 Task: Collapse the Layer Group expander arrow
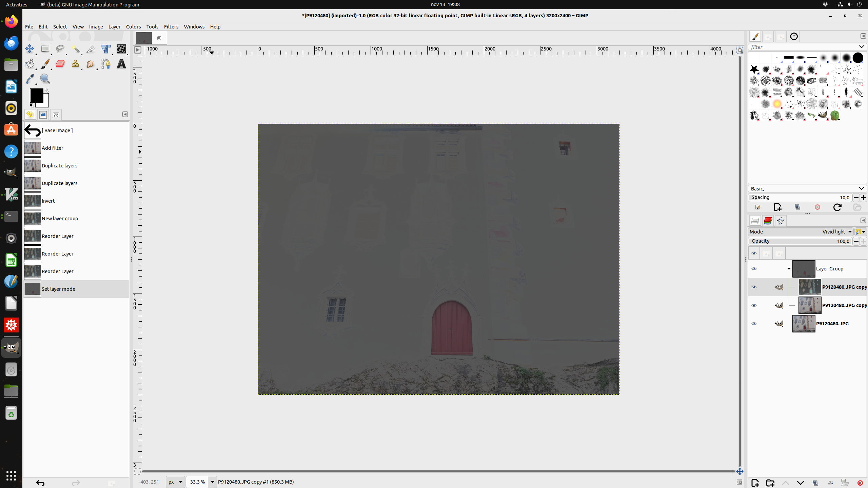(x=789, y=269)
